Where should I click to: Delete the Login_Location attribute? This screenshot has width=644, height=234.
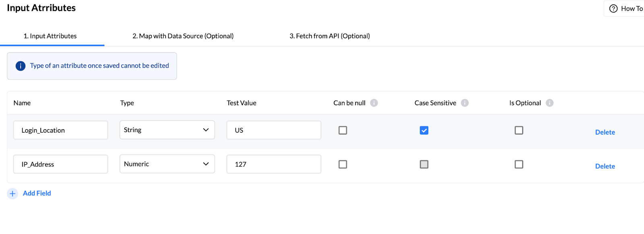point(605,132)
